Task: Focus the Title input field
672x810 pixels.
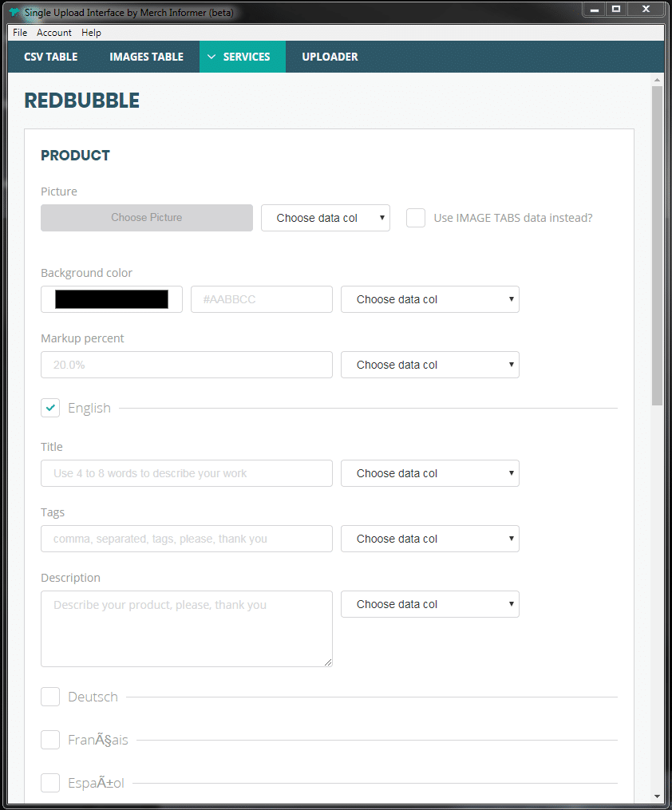Action: pos(187,473)
